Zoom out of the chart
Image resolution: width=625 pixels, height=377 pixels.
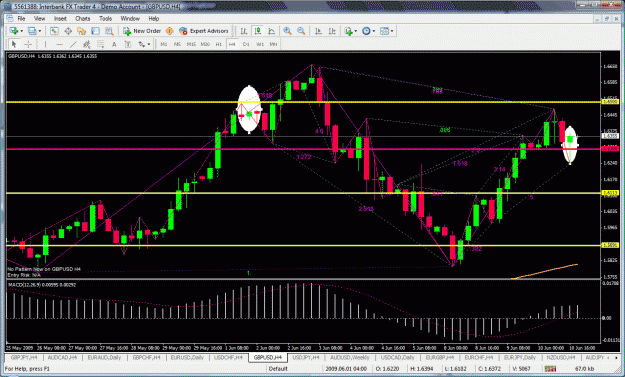point(301,31)
